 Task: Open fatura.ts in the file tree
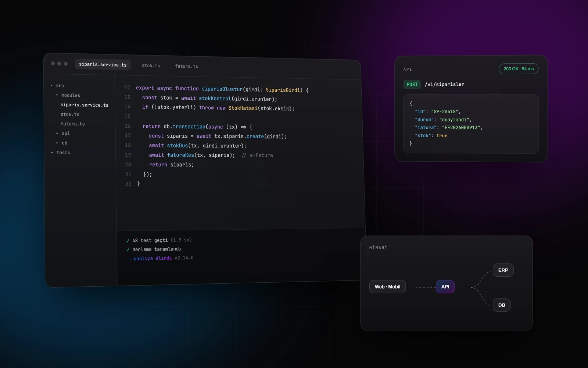tap(73, 124)
